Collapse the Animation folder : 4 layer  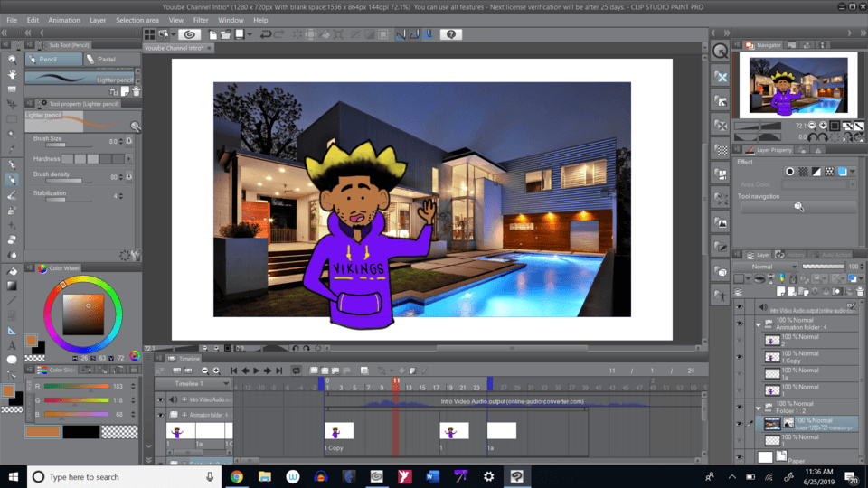[757, 324]
